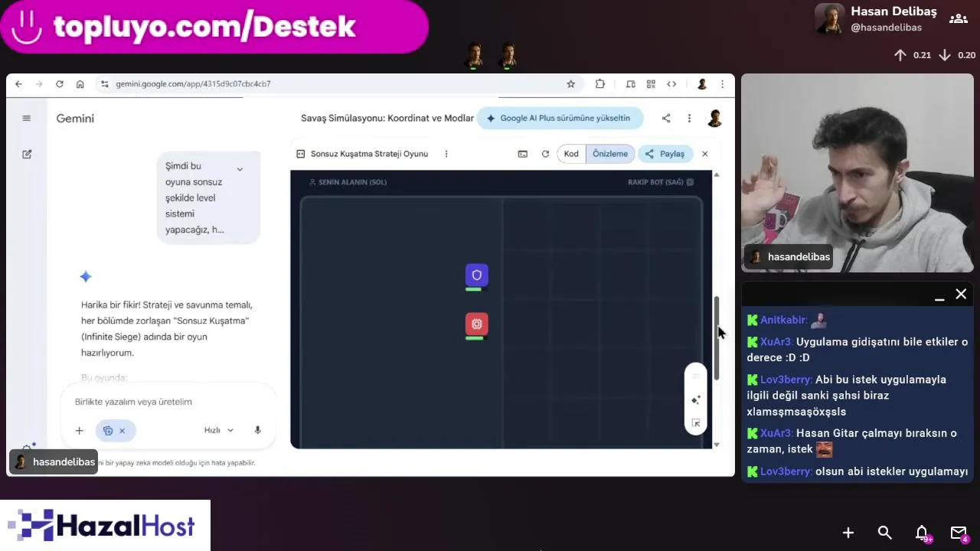Screen dimensions: 980x551
Task: Open the canvas title three-dot menu
Action: click(446, 154)
